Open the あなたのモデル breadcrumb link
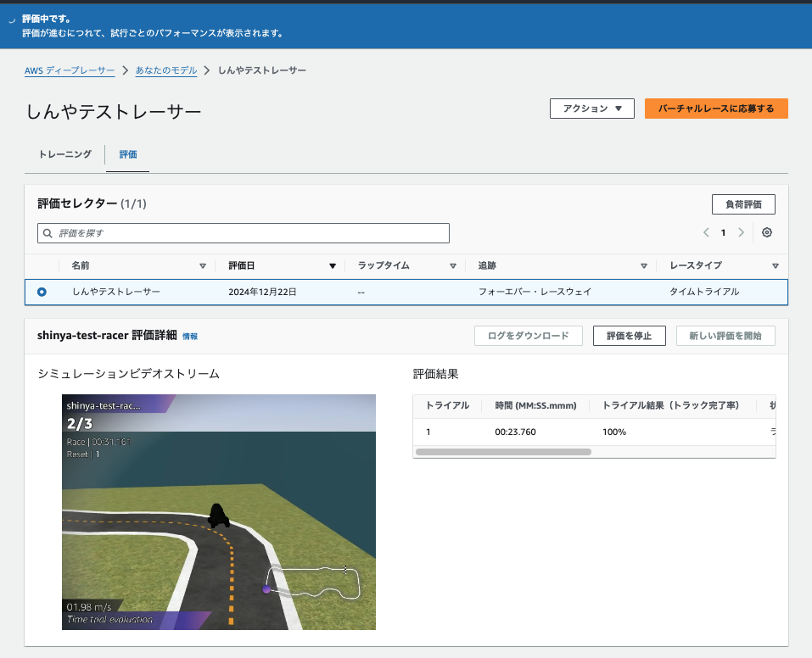The image size is (812, 658). (167, 70)
